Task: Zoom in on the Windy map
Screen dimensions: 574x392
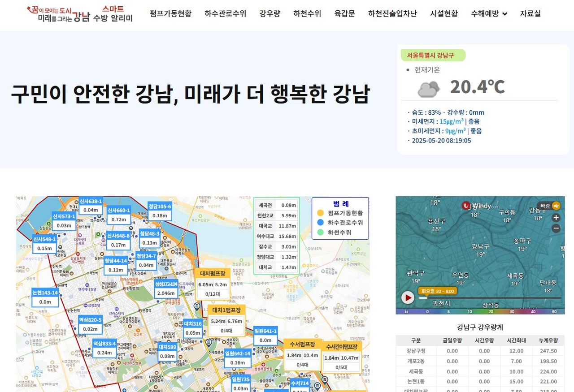Action: [x=556, y=218]
